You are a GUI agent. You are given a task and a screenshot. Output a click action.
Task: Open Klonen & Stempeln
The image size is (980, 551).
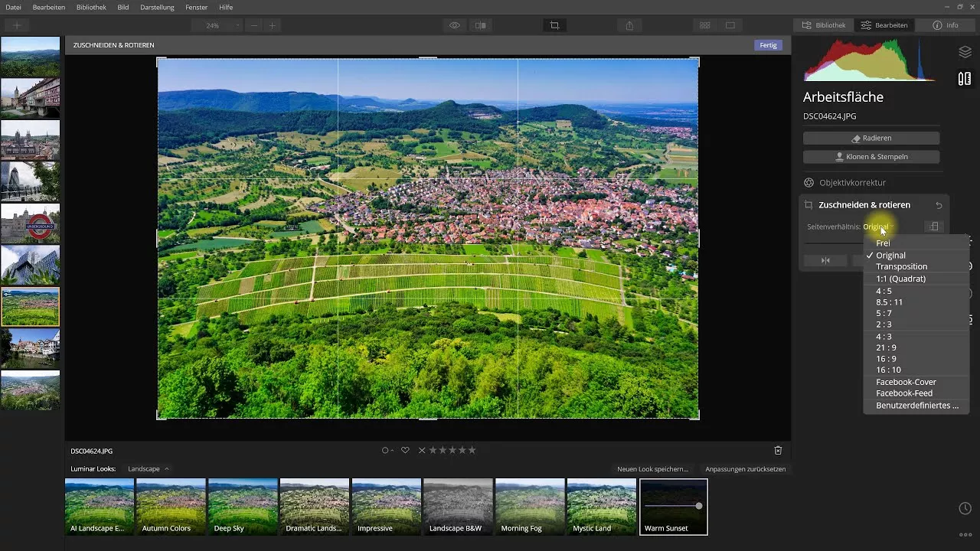[871, 156]
